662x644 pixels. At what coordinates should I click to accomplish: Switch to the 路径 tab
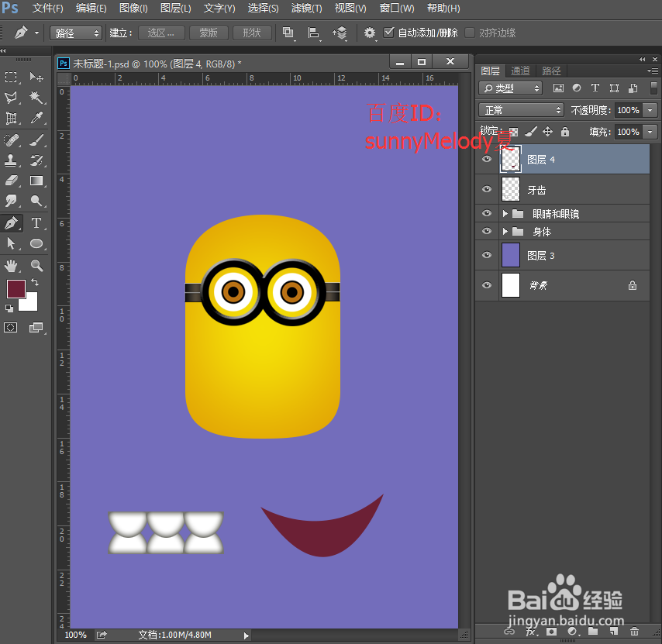point(551,71)
